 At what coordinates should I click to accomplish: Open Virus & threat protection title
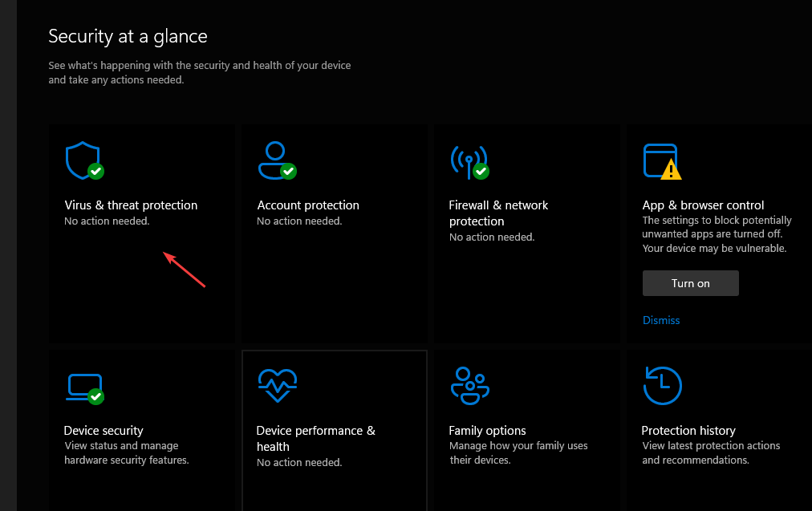click(x=131, y=205)
